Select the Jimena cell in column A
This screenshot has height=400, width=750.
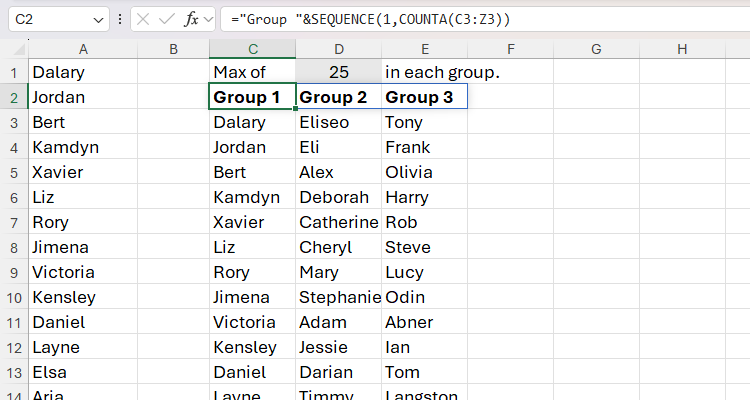point(83,247)
